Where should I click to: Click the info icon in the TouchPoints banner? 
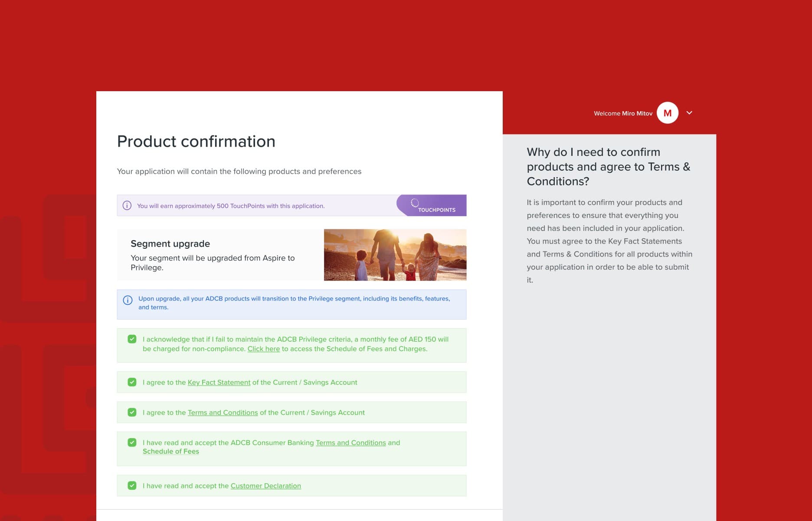(127, 205)
